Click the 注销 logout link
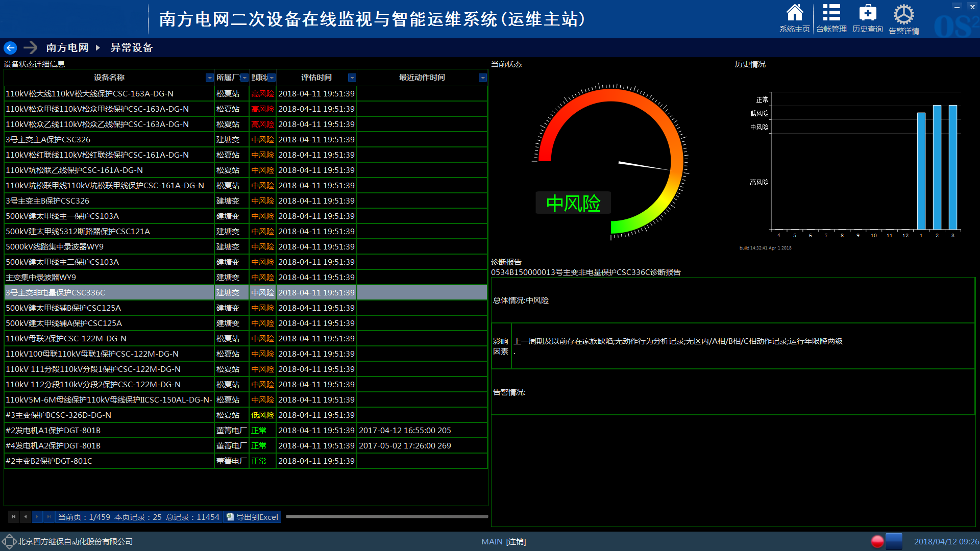The width and height of the screenshot is (980, 551). (x=516, y=542)
